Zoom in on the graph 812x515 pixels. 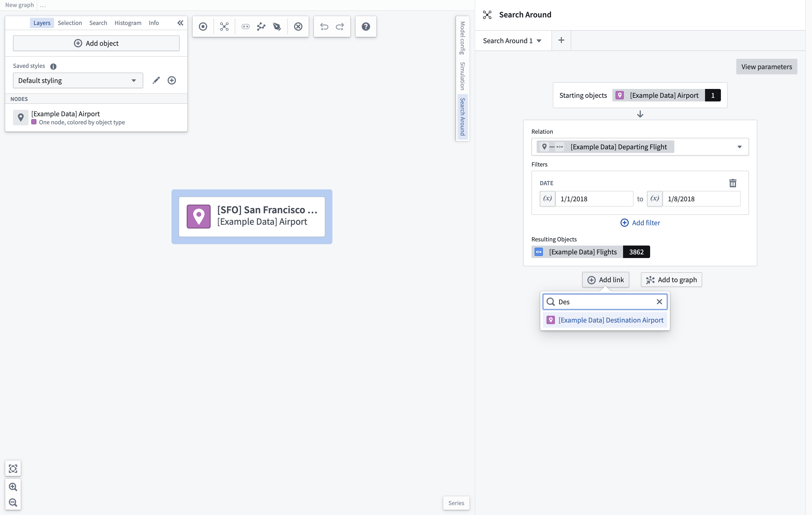pos(13,487)
